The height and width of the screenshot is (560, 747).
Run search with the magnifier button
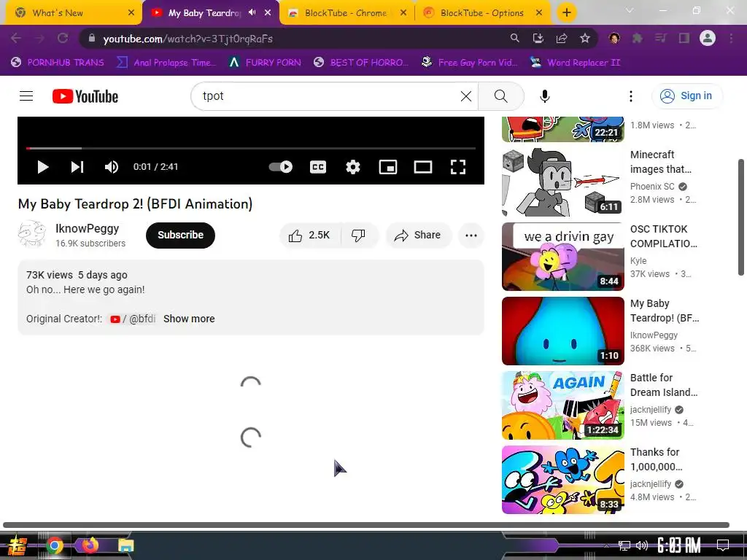(x=500, y=96)
